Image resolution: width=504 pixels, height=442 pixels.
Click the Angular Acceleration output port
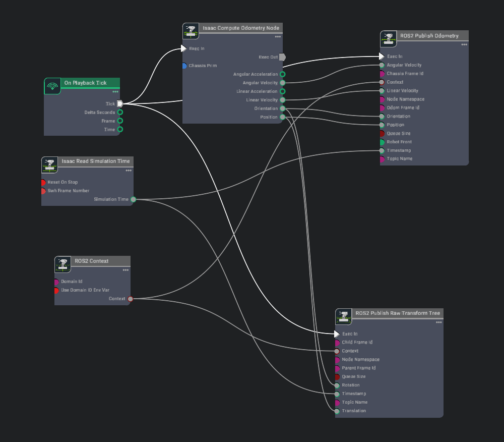pos(283,74)
